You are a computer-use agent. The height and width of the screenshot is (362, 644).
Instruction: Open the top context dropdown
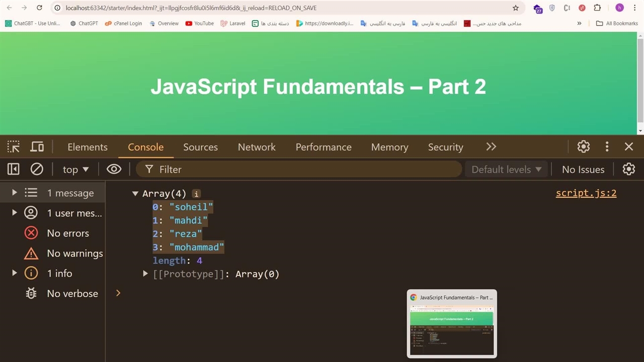[75, 169]
